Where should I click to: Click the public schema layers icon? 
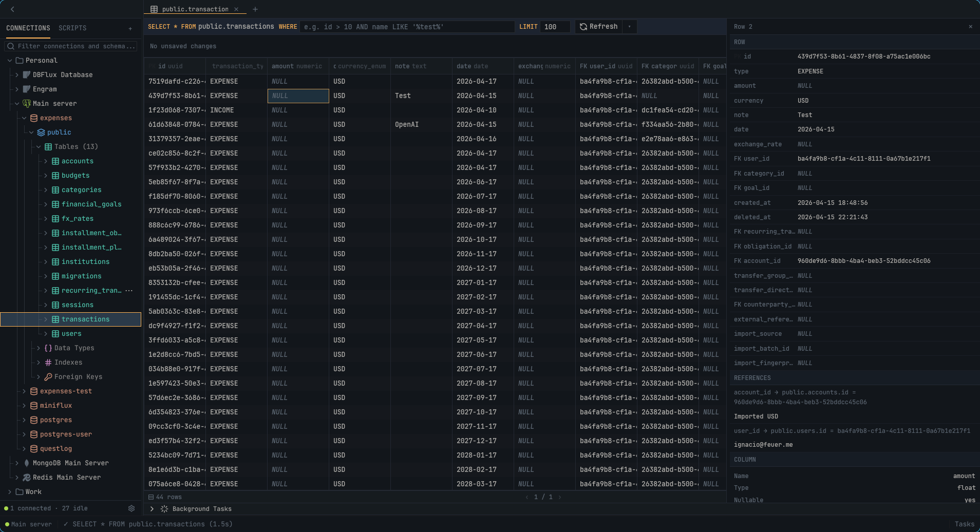point(41,132)
